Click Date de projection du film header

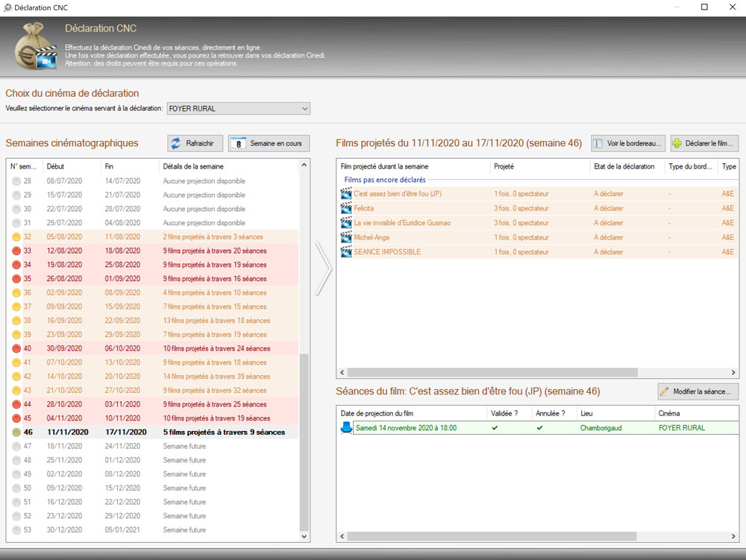point(412,414)
